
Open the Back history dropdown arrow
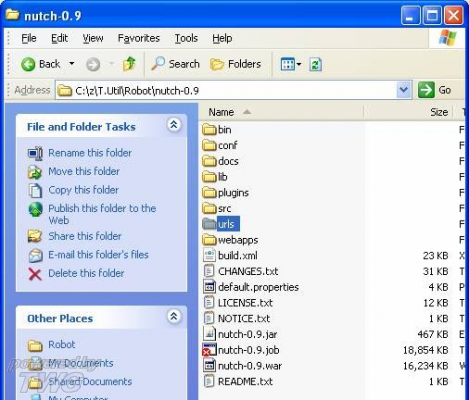pyautogui.click(x=72, y=63)
